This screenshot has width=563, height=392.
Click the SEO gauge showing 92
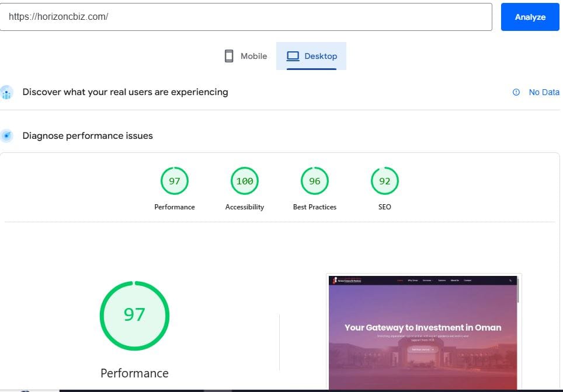tap(384, 181)
